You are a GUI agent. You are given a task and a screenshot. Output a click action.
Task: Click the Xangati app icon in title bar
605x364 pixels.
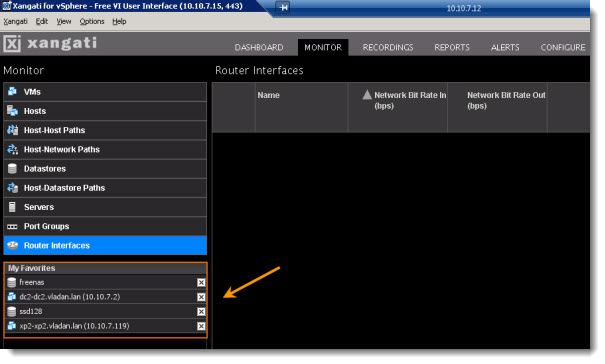[7, 6]
